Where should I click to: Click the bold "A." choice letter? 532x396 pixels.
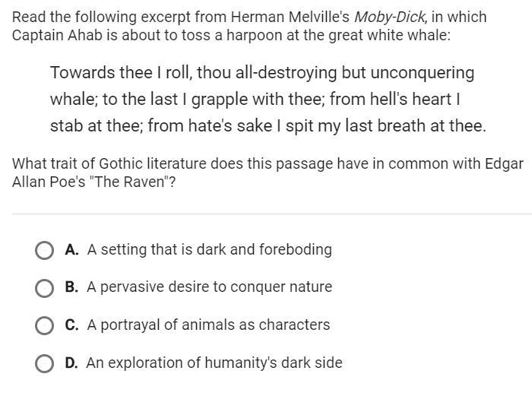pos(71,249)
